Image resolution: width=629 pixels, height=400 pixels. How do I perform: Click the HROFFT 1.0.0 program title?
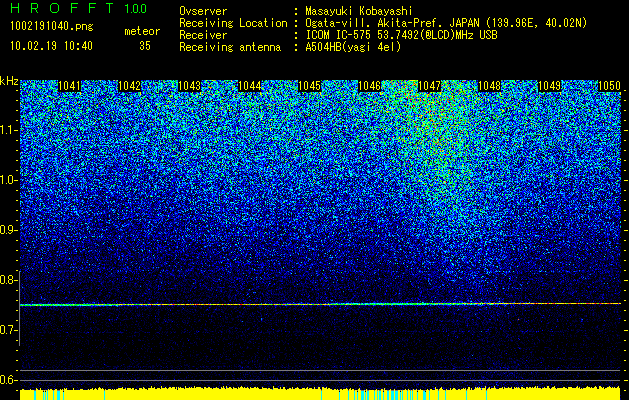coord(79,8)
